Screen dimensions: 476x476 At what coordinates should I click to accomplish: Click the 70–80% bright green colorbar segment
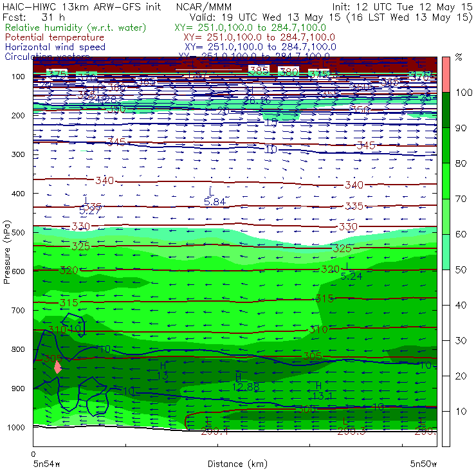tap(446, 181)
